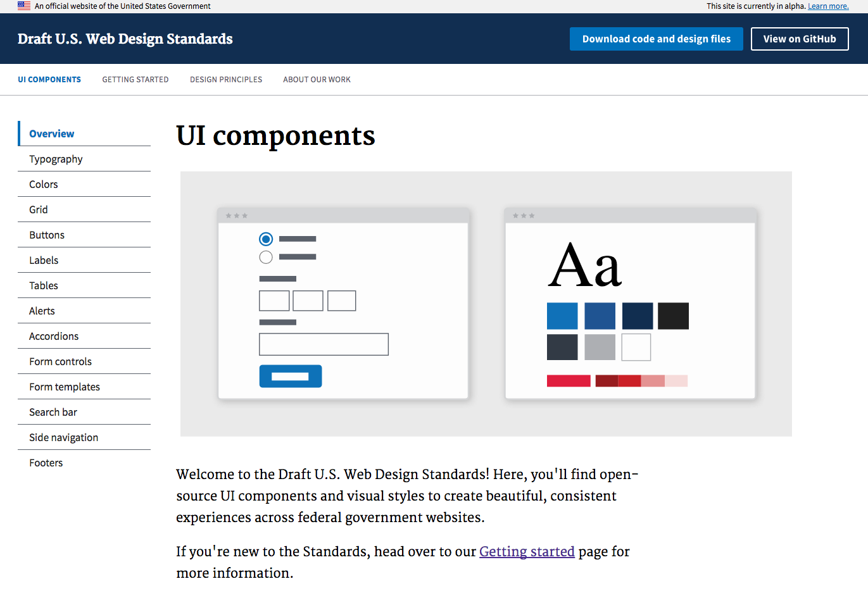Open Form controls in the sidebar
Viewport: 868px width, 605px height.
(x=84, y=361)
